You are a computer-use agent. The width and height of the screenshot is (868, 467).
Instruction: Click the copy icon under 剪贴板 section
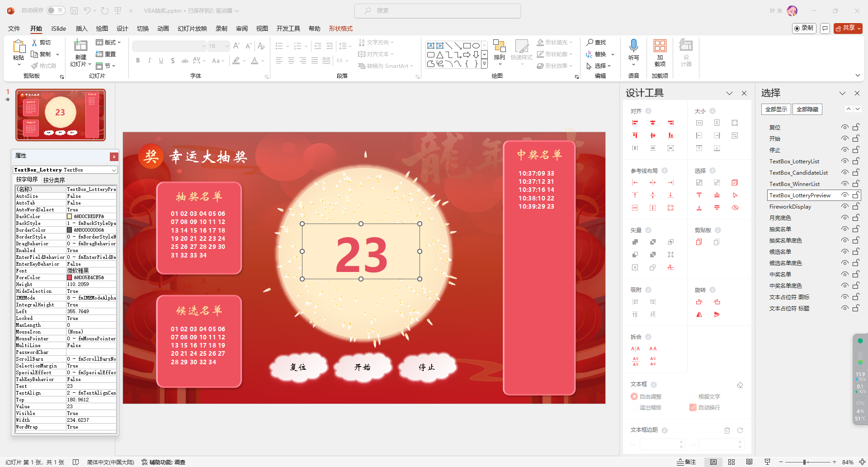pos(699,242)
